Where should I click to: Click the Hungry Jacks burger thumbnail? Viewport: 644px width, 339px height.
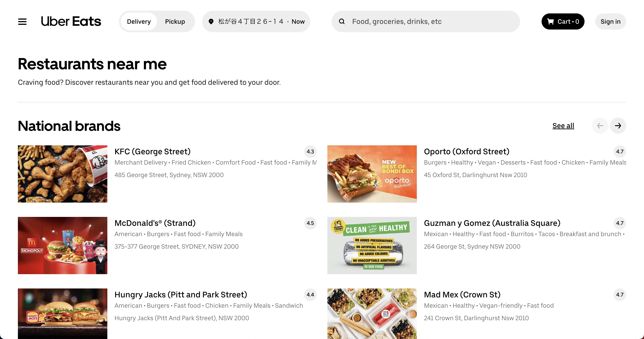point(63,314)
